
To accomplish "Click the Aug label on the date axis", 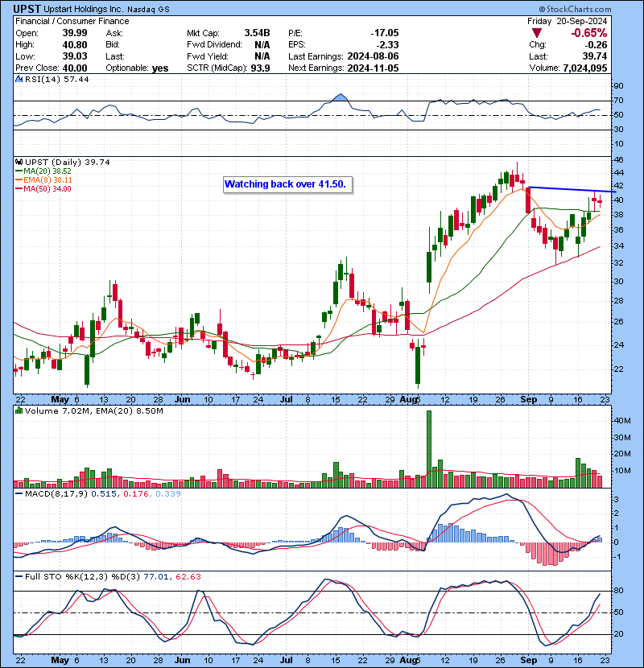I will [409, 398].
